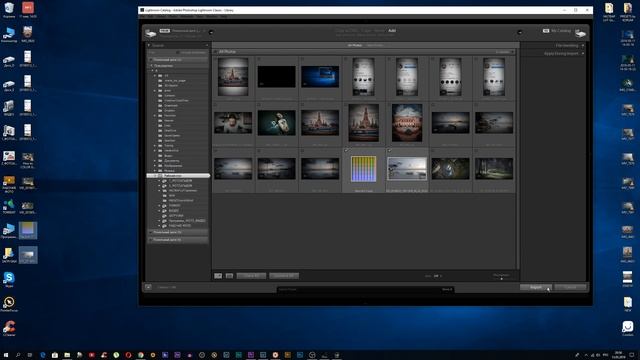Click the plus icon on Source panel
This screenshot has width=640, height=360.
pyautogui.click(x=207, y=45)
